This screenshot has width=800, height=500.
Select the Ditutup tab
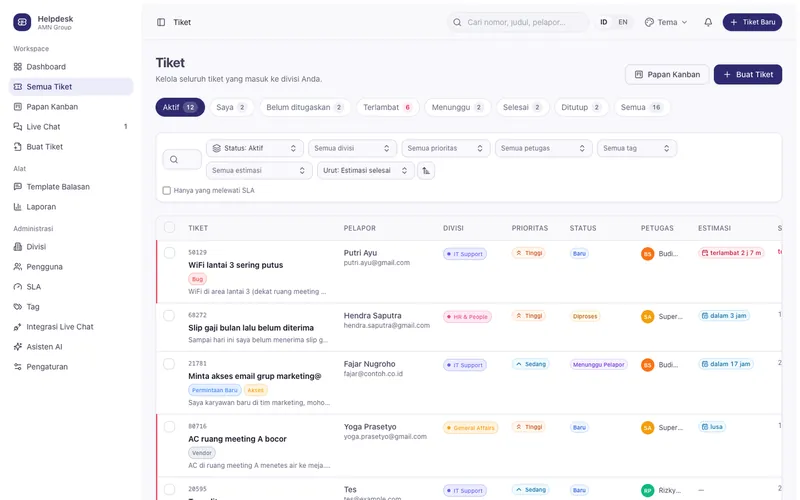pos(581,107)
